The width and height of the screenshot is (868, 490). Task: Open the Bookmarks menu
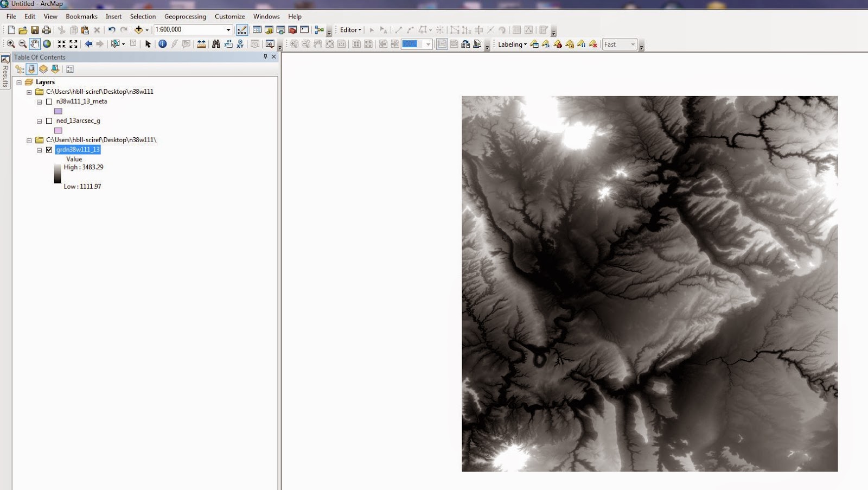[x=81, y=16]
